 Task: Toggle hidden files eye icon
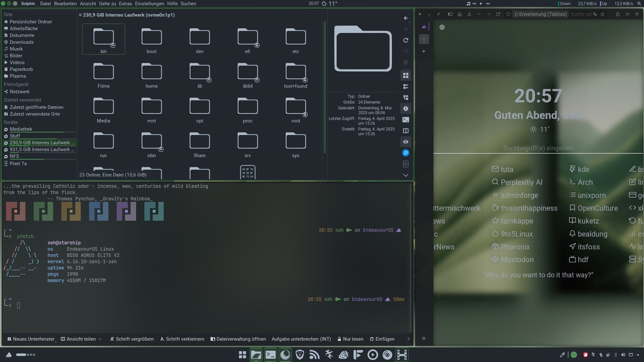[406, 142]
